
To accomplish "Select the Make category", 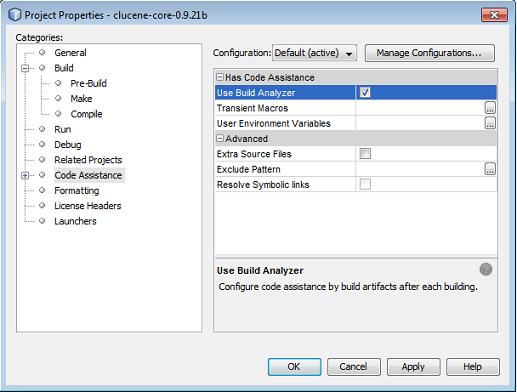I will [x=81, y=99].
